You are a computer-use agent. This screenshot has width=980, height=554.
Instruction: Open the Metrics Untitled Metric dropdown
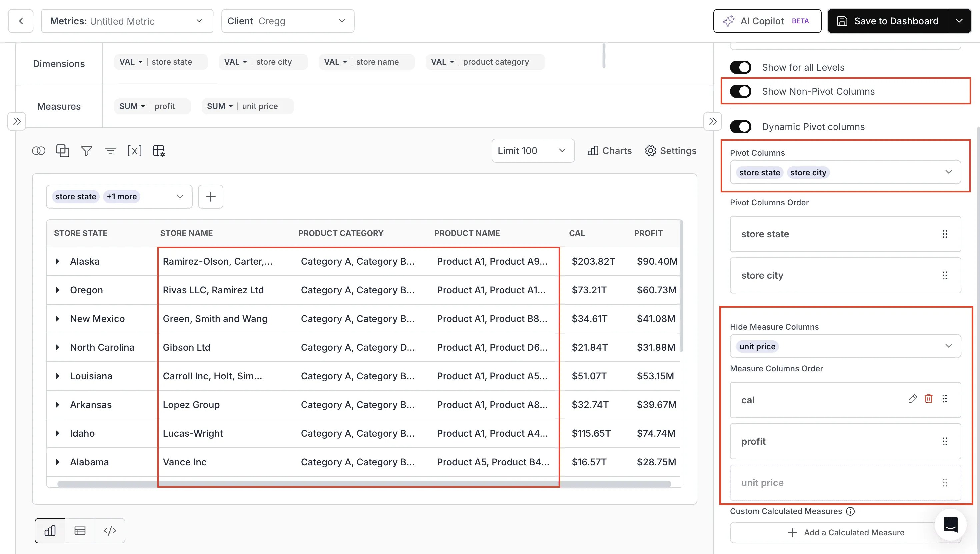click(x=127, y=21)
